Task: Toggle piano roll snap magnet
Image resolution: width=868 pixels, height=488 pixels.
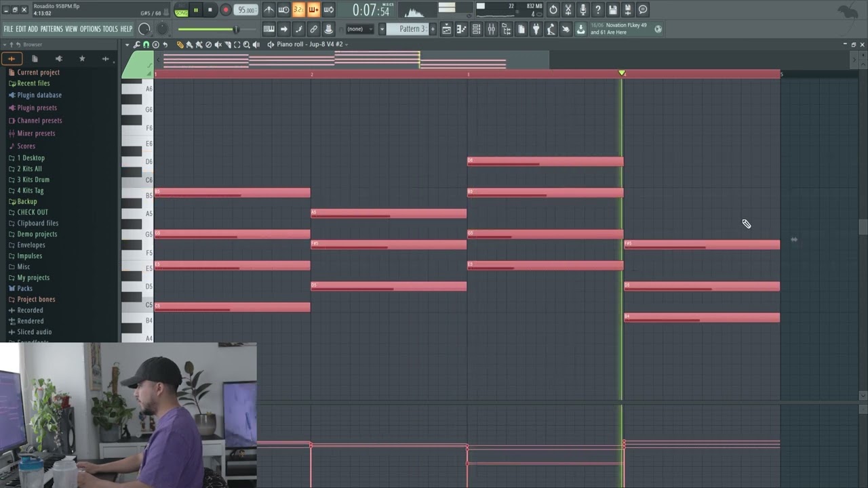Action: (x=146, y=44)
